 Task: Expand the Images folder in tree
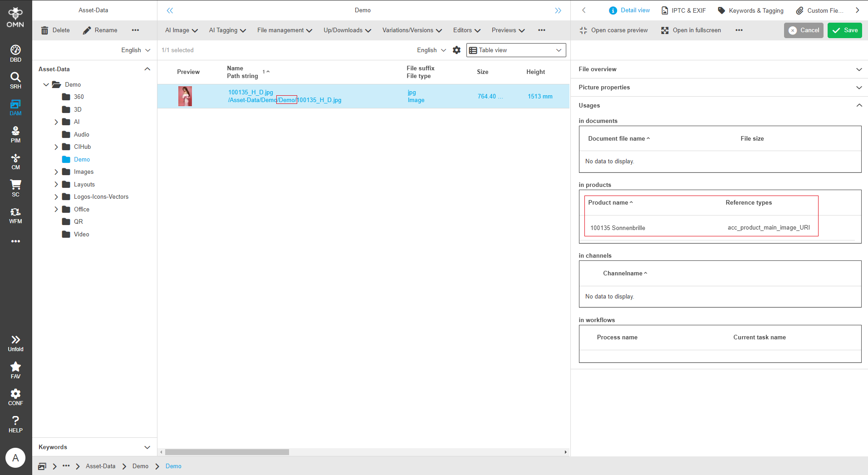click(56, 172)
